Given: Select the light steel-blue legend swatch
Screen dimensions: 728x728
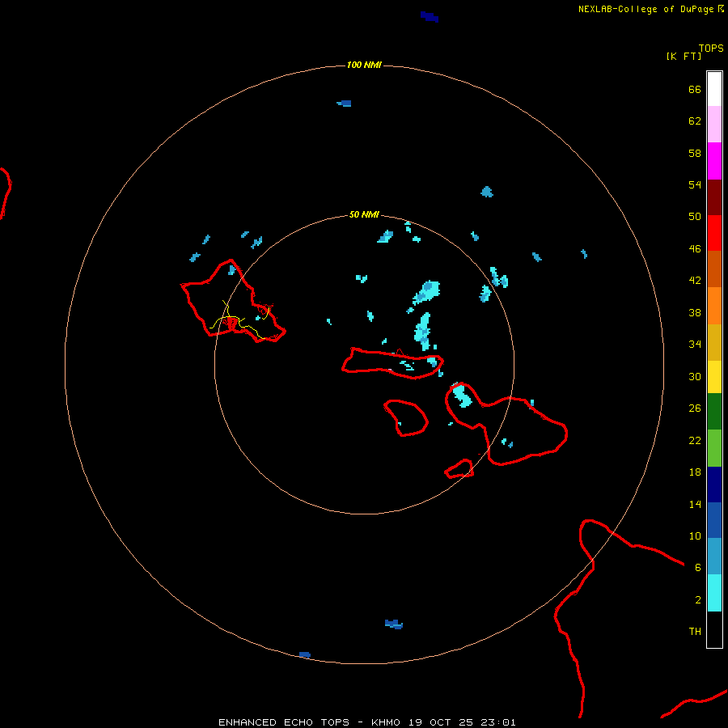Looking at the screenshot, I should coord(714,557).
